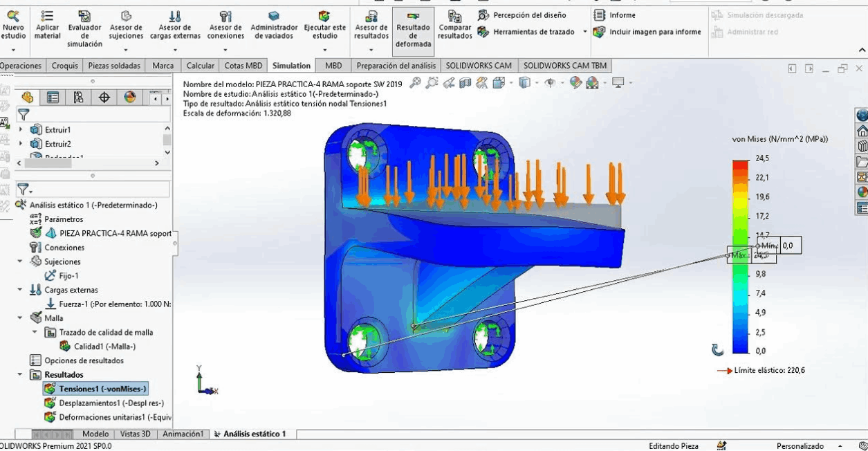
Task: Open the Evaluador de simulación tool
Action: [84, 28]
